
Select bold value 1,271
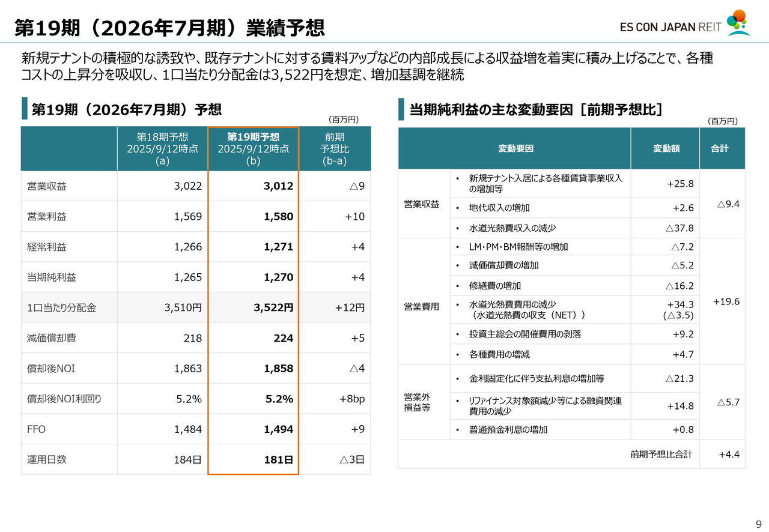[278, 247]
